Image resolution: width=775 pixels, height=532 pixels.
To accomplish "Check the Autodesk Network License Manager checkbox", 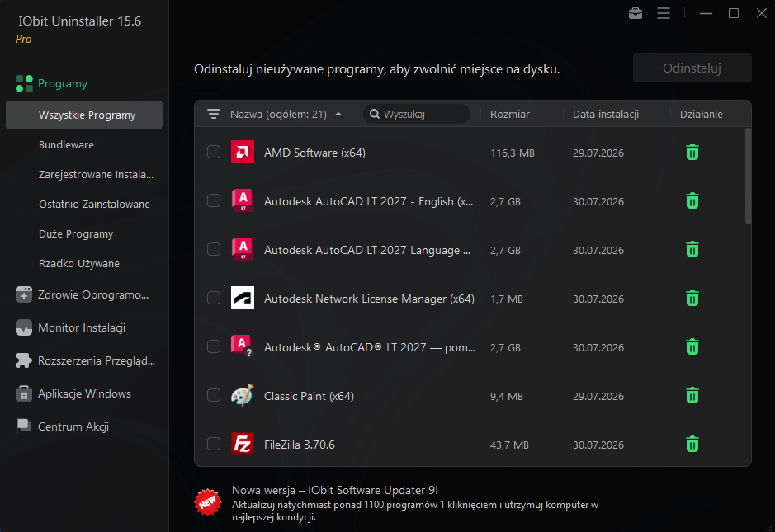I will tap(214, 298).
